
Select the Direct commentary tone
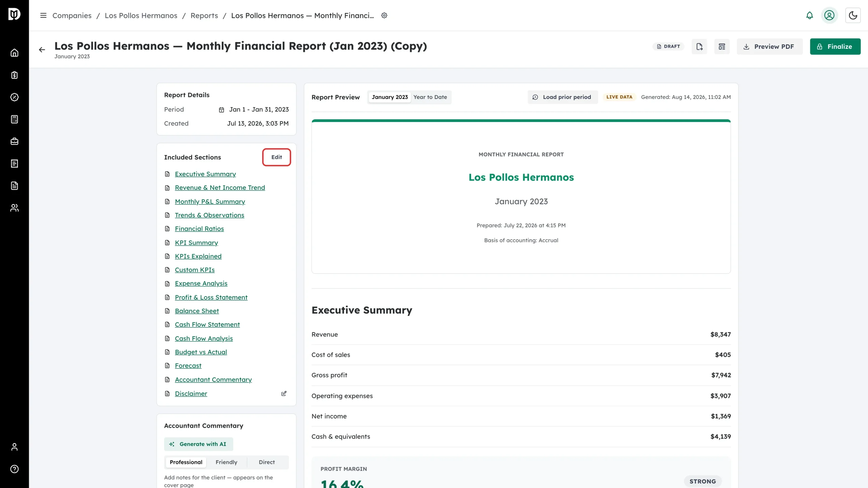tap(267, 462)
